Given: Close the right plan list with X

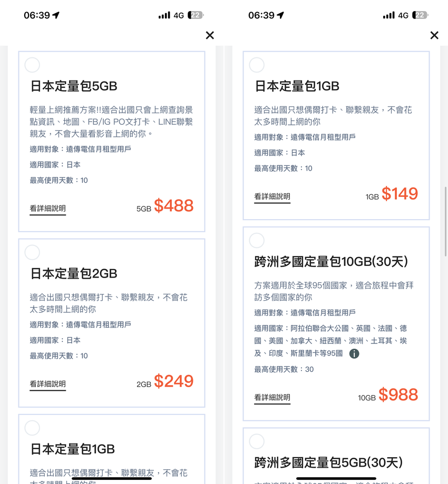Looking at the screenshot, I should click(434, 35).
